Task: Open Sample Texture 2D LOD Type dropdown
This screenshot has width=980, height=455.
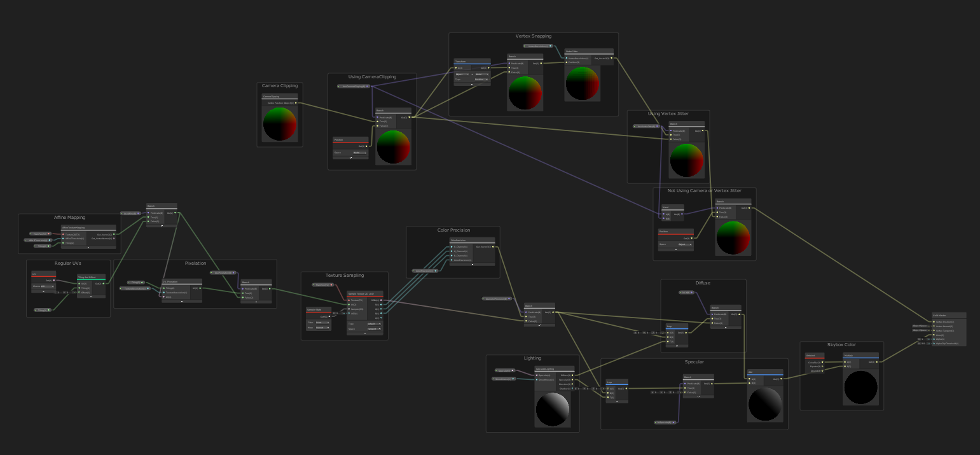Action: point(374,324)
